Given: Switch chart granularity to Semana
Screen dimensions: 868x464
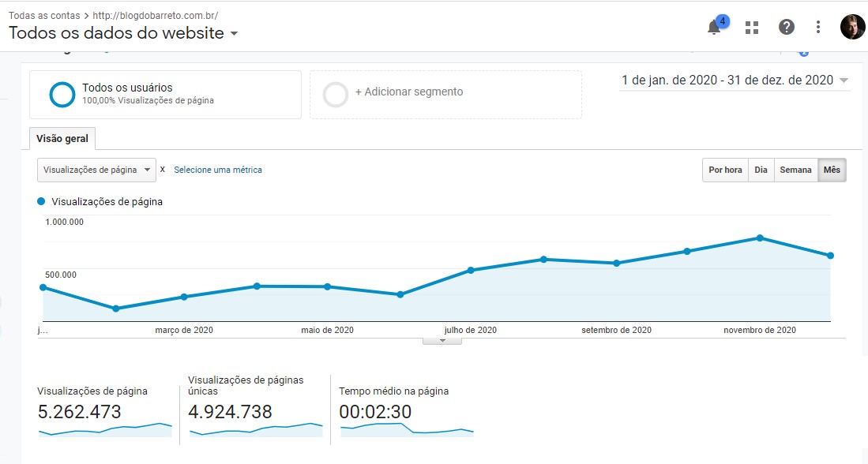Looking at the screenshot, I should coord(795,170).
